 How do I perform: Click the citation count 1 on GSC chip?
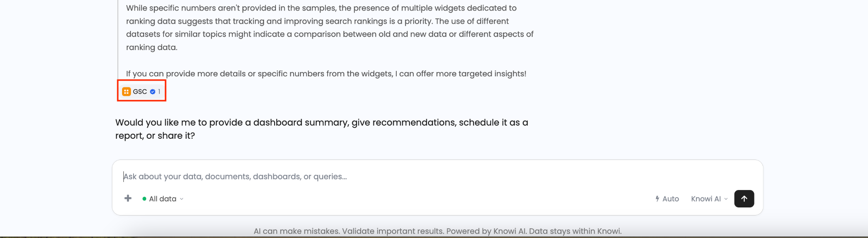pos(159,92)
